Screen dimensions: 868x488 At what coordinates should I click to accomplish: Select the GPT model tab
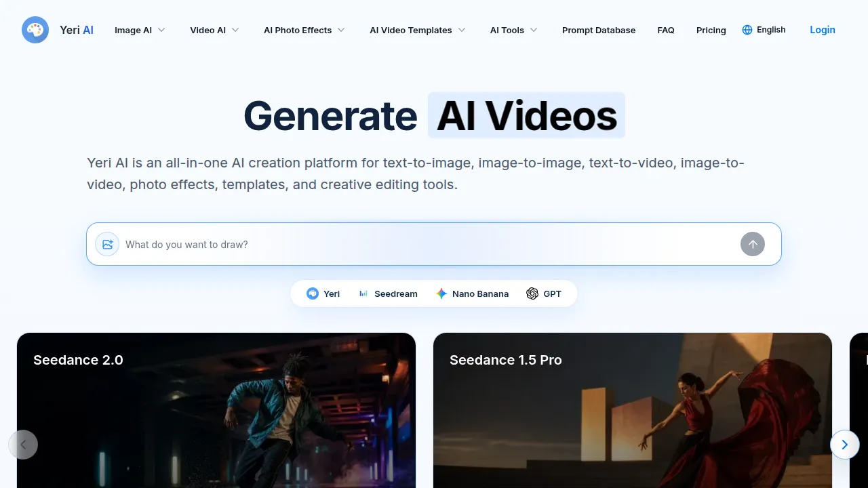[544, 293]
